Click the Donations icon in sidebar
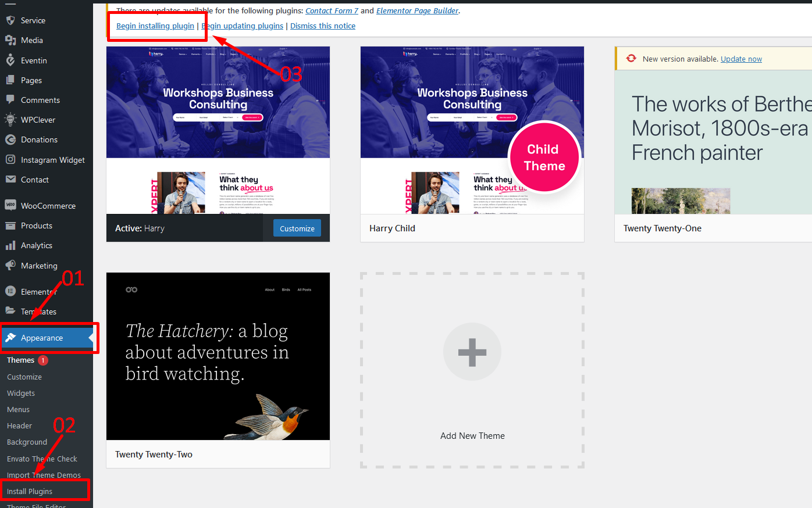The image size is (812, 508). [10, 139]
